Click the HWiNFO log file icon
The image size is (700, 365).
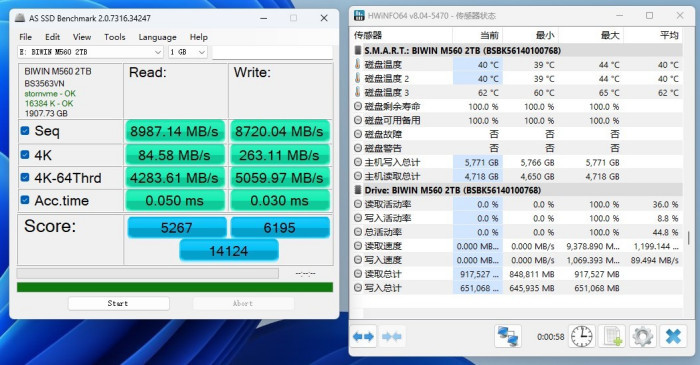(x=612, y=336)
